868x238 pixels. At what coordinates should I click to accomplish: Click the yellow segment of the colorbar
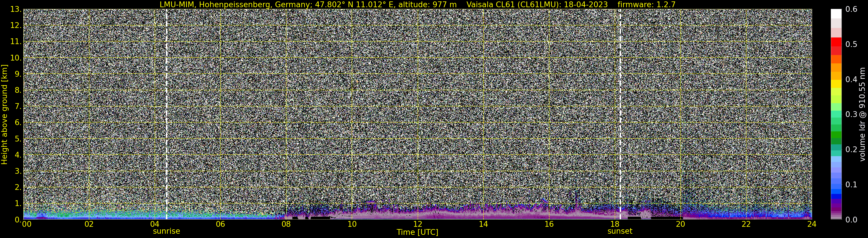coord(836,84)
